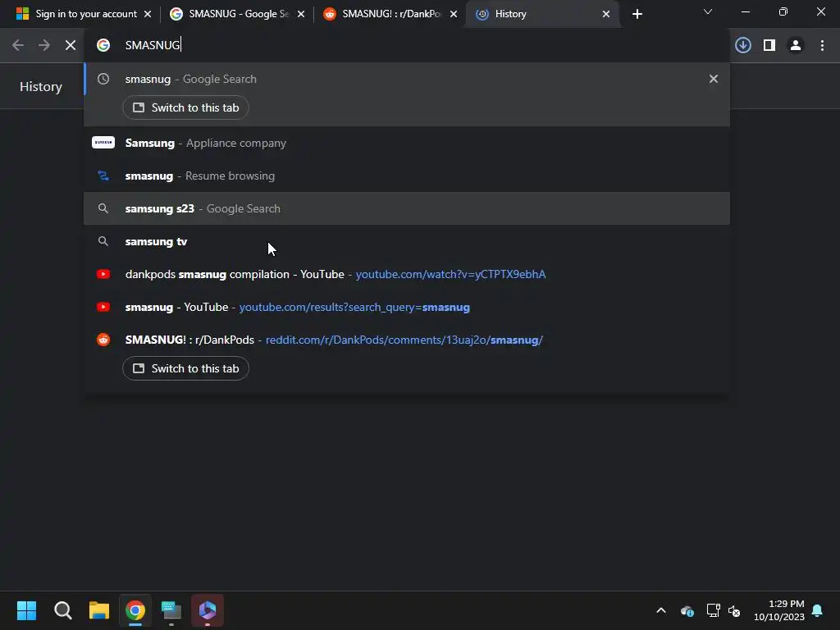Image resolution: width=840 pixels, height=630 pixels.
Task: Remove the smasnug Google Search suggestion
Action: (x=714, y=79)
